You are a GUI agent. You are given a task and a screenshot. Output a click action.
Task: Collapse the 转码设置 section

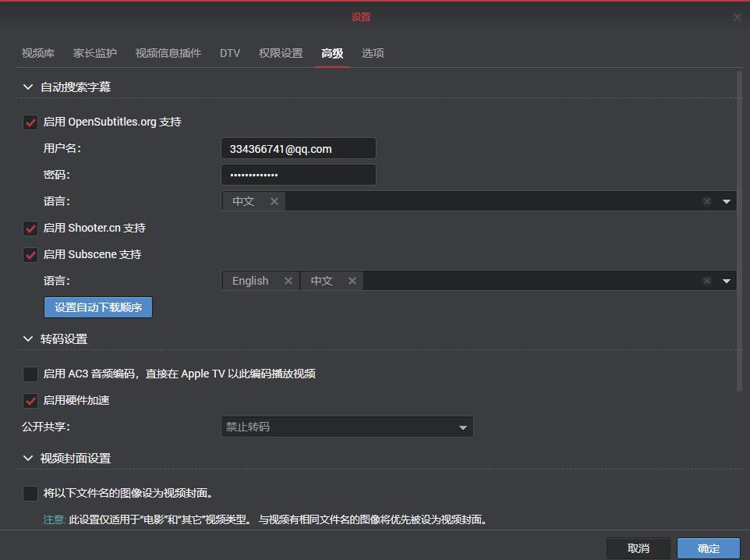click(28, 338)
